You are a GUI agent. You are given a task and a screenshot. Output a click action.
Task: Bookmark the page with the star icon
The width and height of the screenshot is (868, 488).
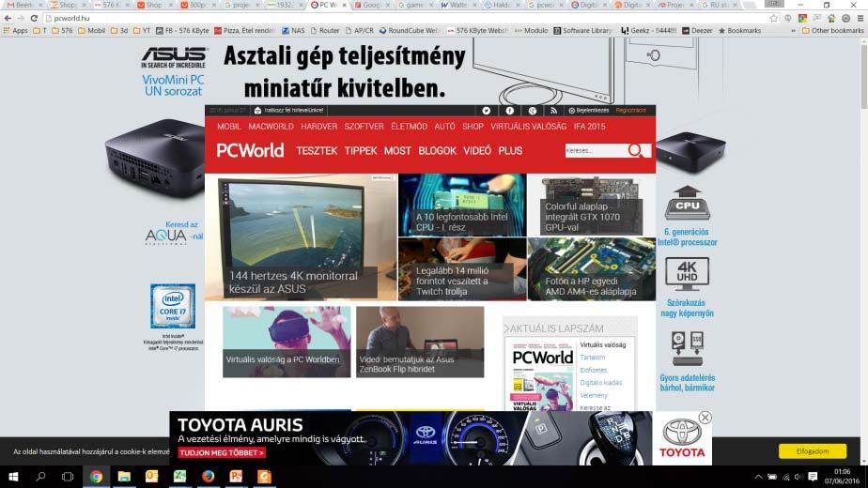(x=773, y=18)
